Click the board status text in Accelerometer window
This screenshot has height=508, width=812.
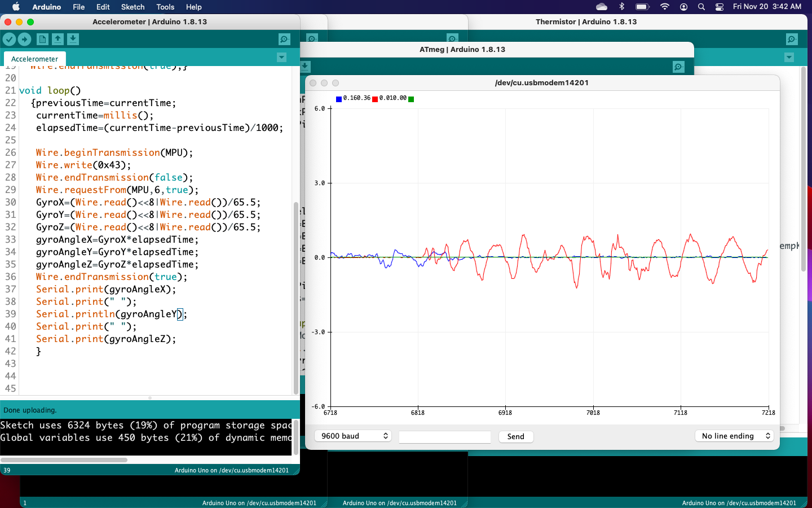(231, 470)
